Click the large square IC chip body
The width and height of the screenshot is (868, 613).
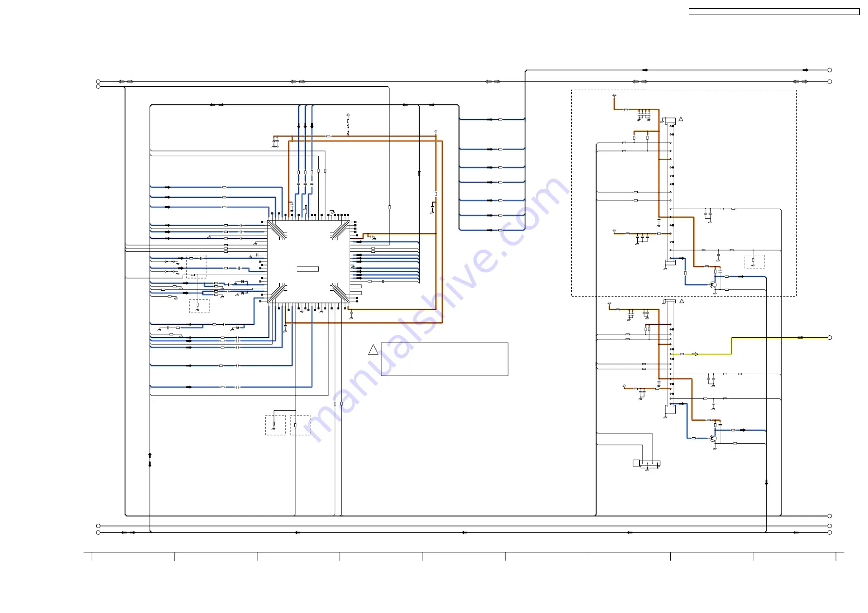point(308,262)
